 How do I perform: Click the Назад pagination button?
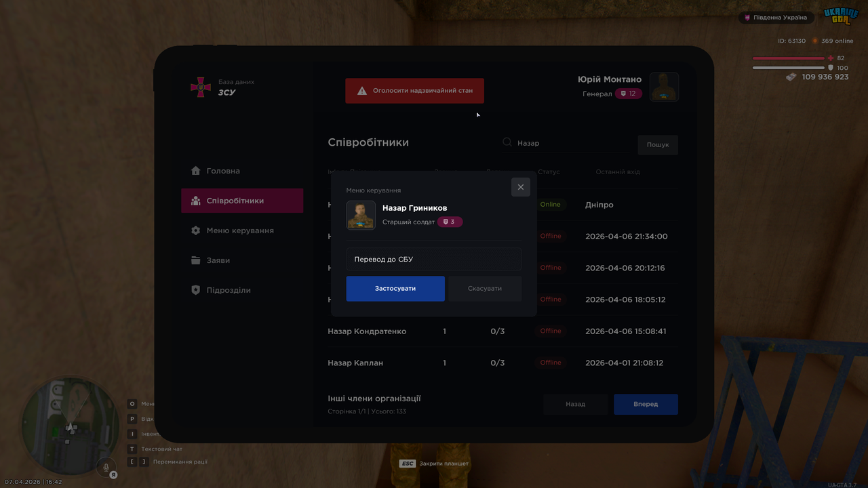click(576, 404)
